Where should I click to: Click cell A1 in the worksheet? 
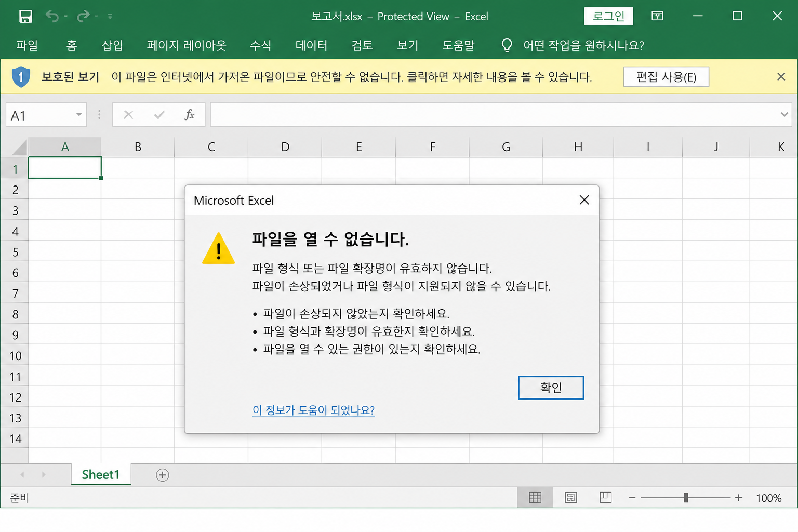[x=65, y=168]
